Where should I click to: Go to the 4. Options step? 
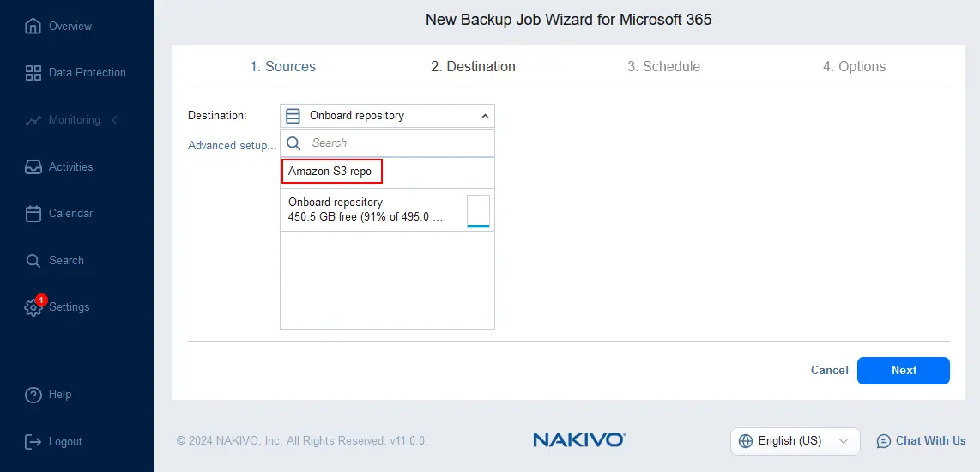point(855,66)
